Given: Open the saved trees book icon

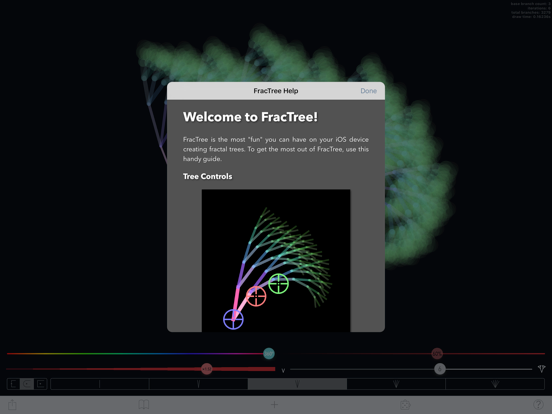Looking at the screenshot, I should point(144,405).
